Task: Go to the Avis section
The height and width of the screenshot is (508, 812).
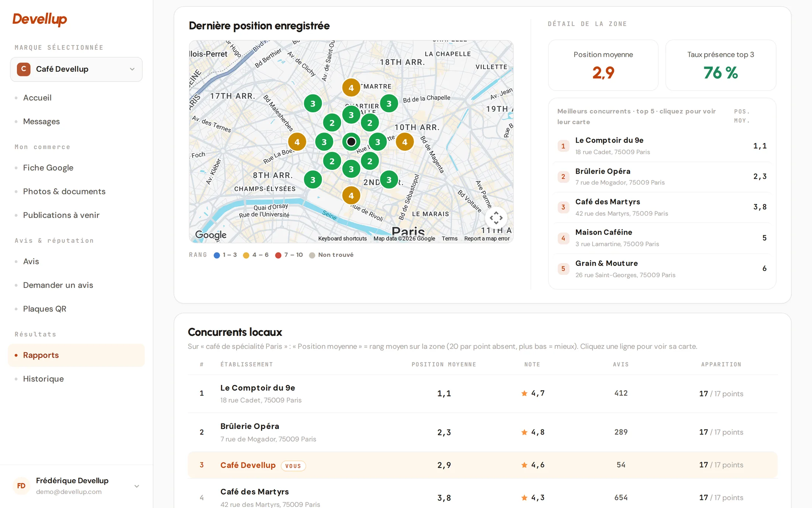Action: click(x=31, y=262)
